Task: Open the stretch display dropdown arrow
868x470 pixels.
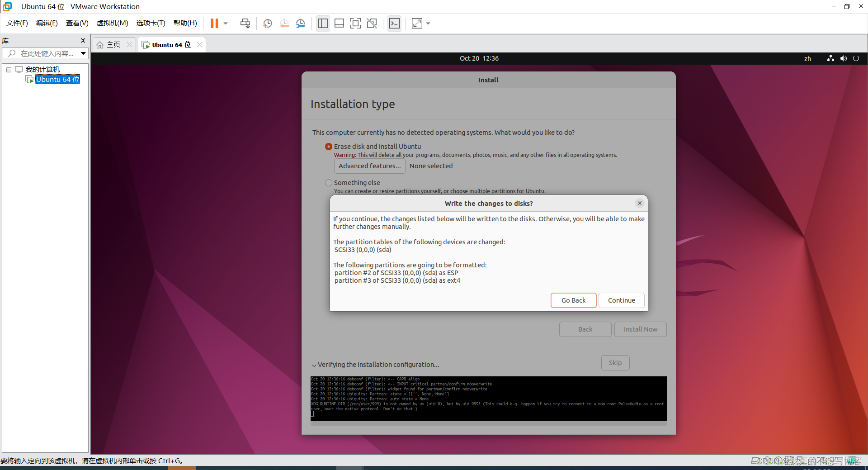Action: 428,23
